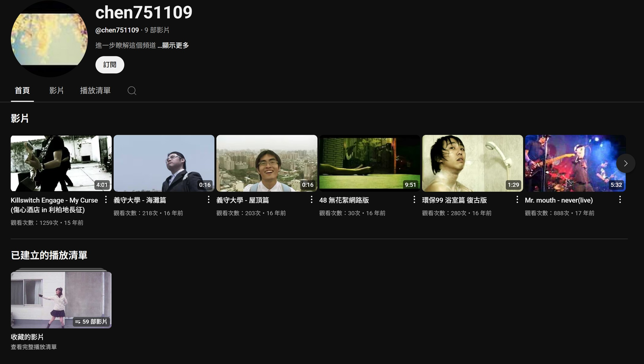
Task: Open more options for 義守大學 - 海灘篇
Action: [x=209, y=200]
